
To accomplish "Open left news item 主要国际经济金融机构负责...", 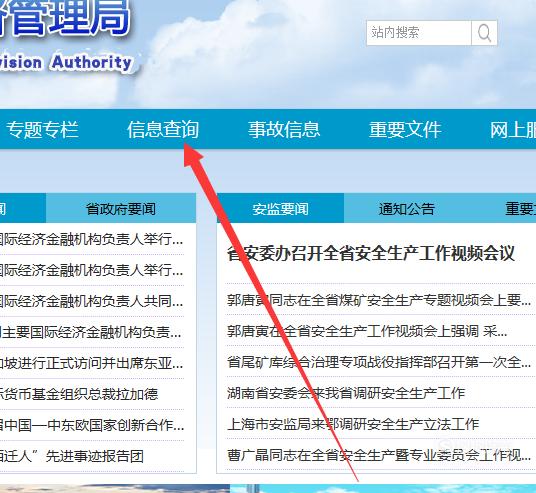I will (90, 332).
